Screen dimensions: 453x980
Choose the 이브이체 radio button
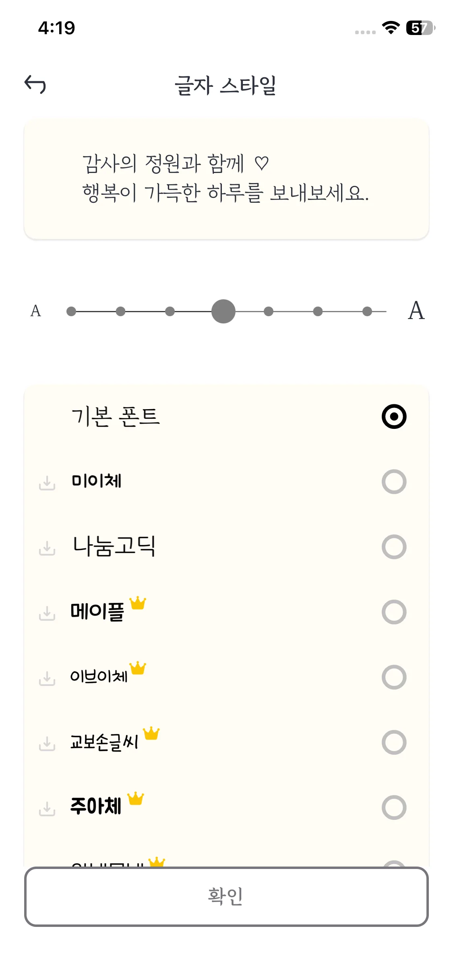(x=394, y=677)
